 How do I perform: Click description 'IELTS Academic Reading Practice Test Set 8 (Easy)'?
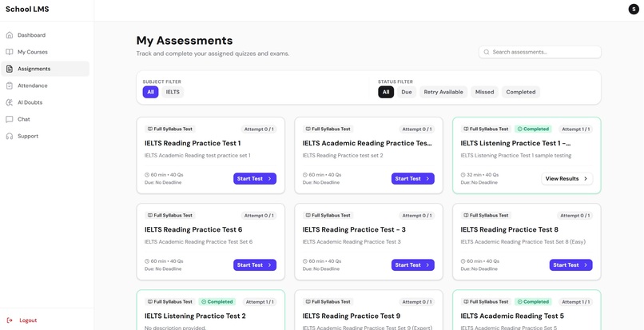pyautogui.click(x=523, y=242)
